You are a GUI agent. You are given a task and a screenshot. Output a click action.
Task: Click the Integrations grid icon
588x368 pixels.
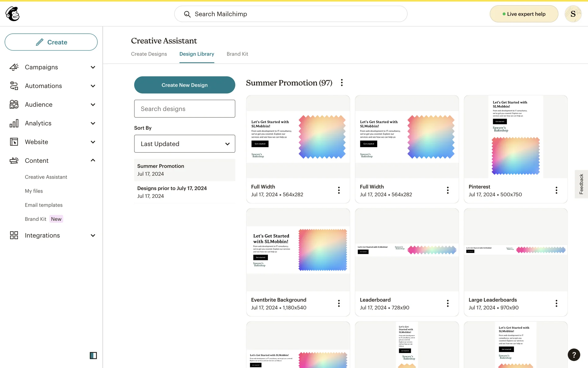(14, 235)
